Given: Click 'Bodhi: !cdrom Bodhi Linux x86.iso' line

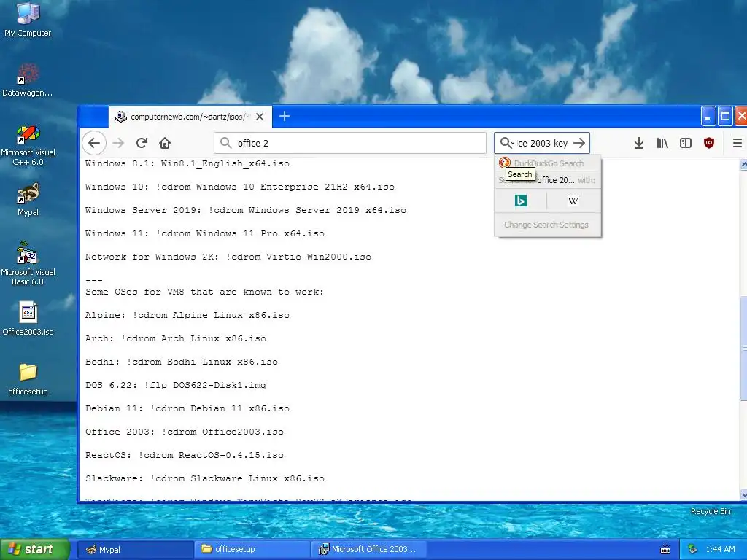Looking at the screenshot, I should tap(182, 362).
